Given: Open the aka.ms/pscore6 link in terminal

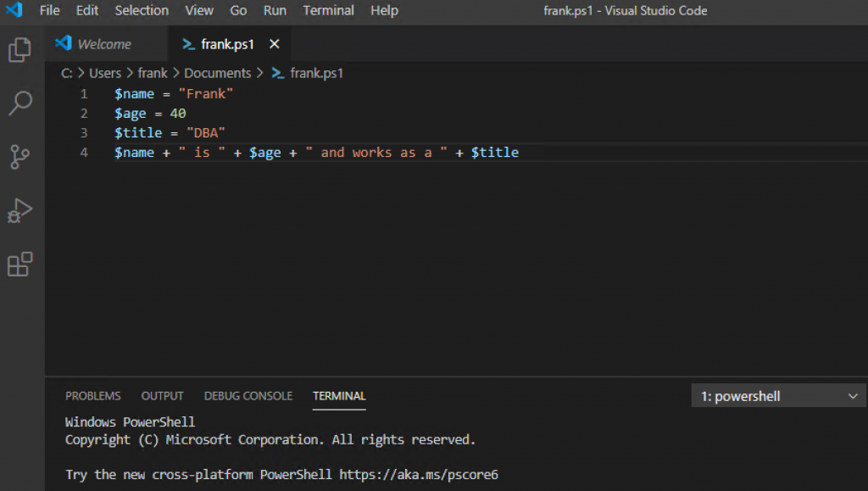Looking at the screenshot, I should point(419,475).
